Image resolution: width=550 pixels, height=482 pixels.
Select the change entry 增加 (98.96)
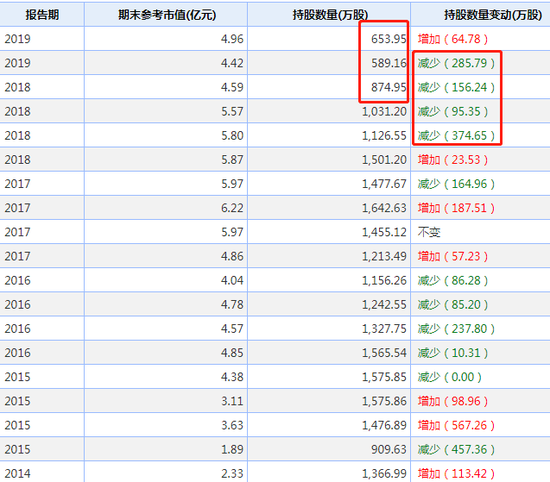coord(452,401)
